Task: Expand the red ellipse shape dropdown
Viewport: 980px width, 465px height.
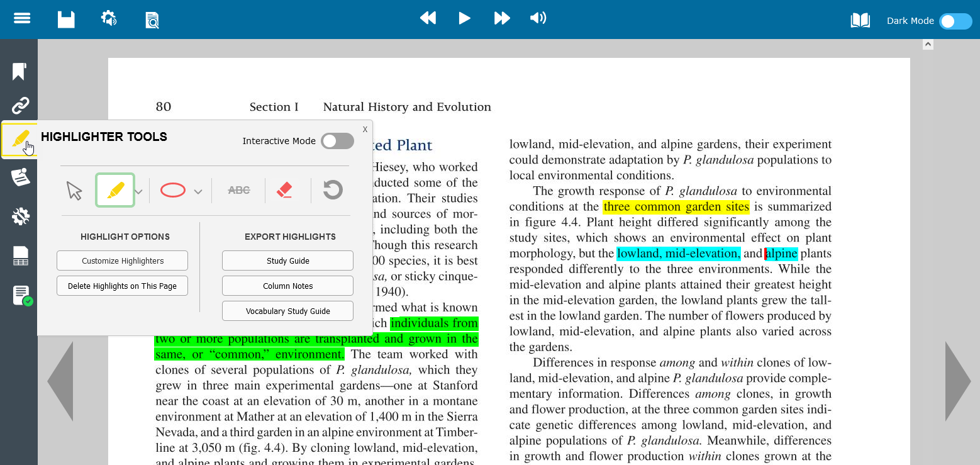Action: click(198, 191)
